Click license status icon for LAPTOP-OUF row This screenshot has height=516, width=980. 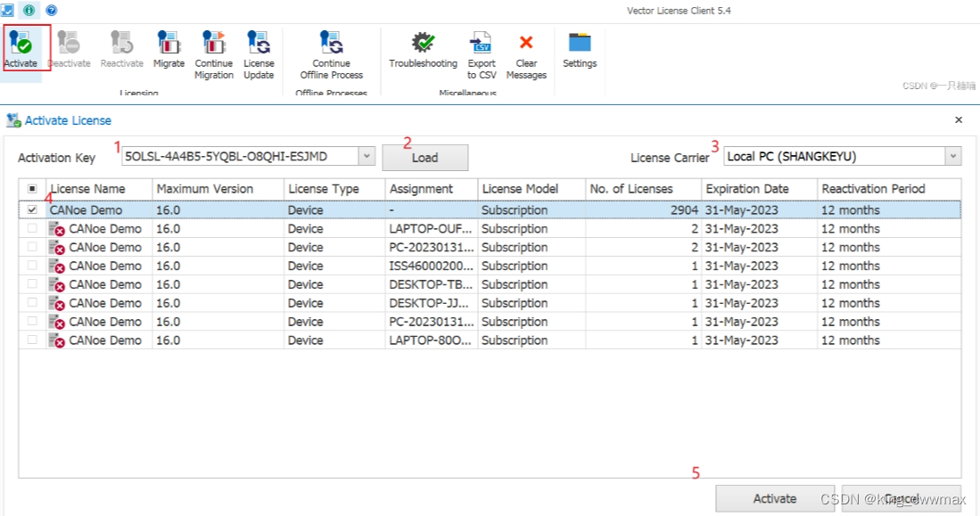[x=57, y=229]
